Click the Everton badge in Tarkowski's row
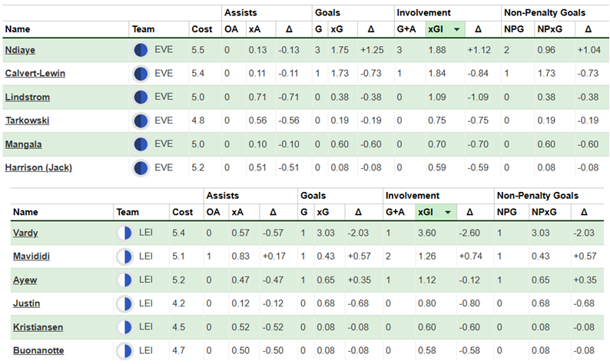 pos(141,121)
